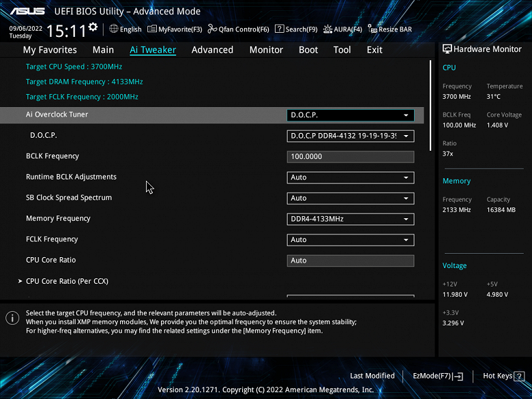This screenshot has width=532, height=399.
Task: Click the settings list vertical scrollbar
Action: coord(430,106)
